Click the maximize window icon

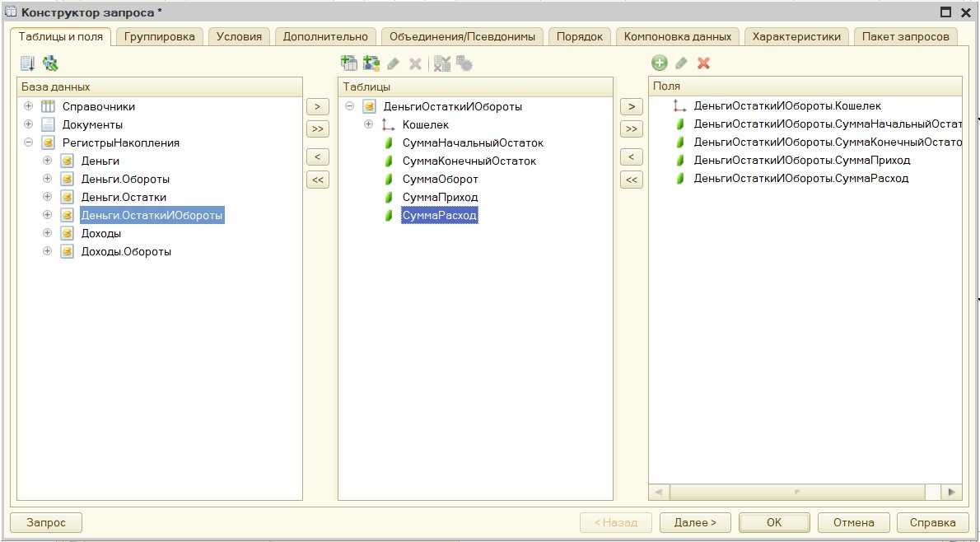pos(945,12)
